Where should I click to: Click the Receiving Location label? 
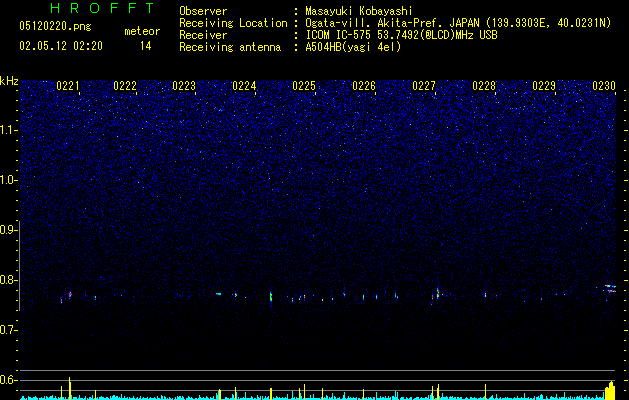(x=233, y=23)
